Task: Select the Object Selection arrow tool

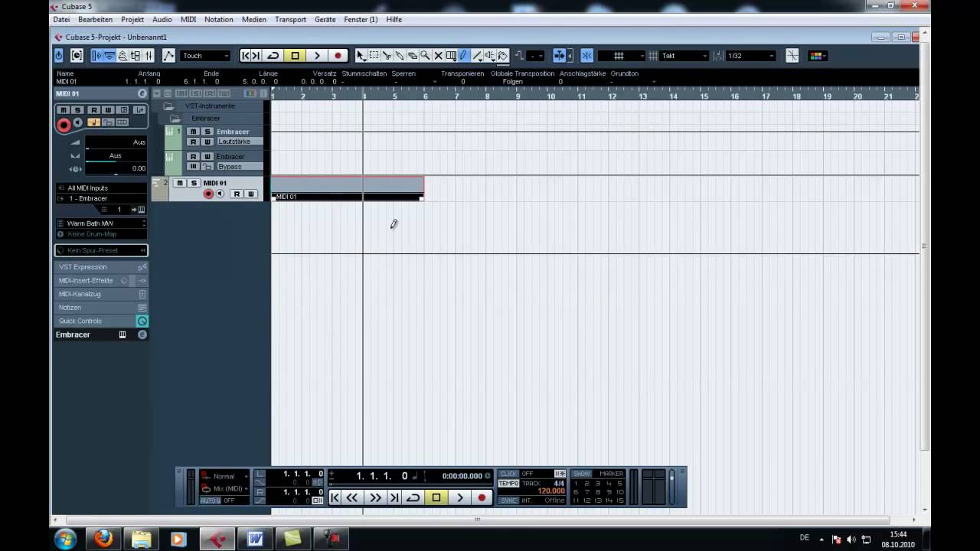Action: [361, 55]
